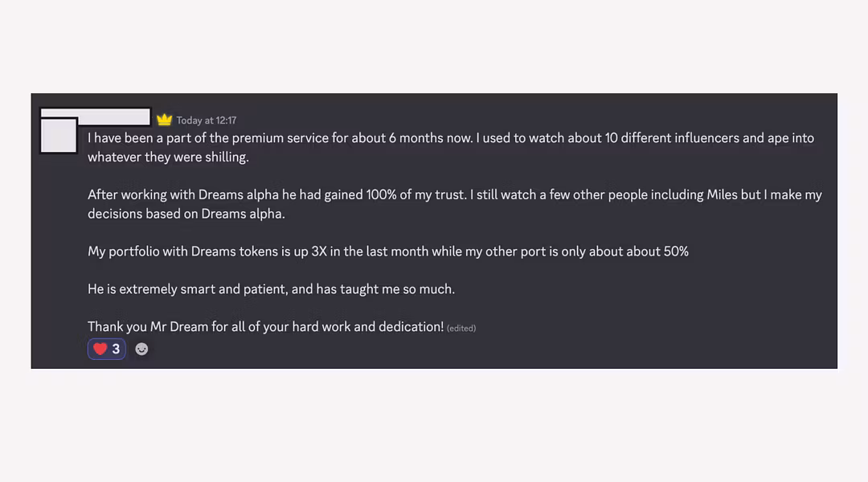Viewport: 868px width, 482px height.
Task: Click the 'decisions based on Dreams alpha.' line
Action: point(186,214)
